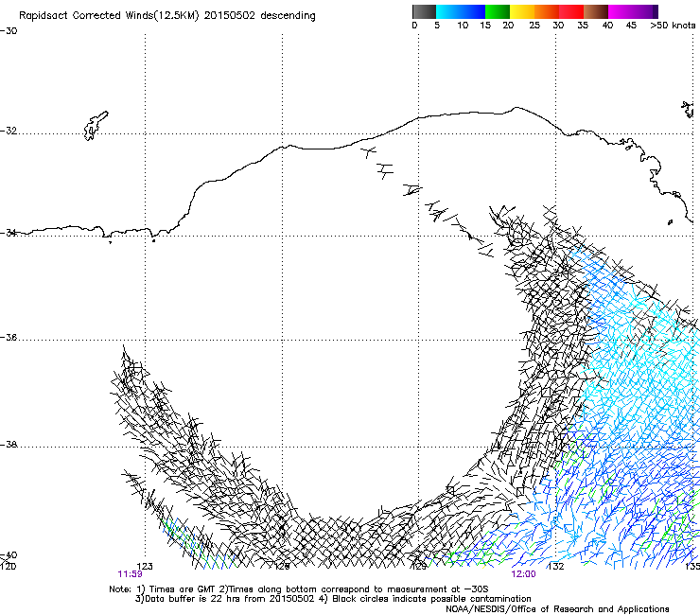Click the 132 longitude label

556,567
